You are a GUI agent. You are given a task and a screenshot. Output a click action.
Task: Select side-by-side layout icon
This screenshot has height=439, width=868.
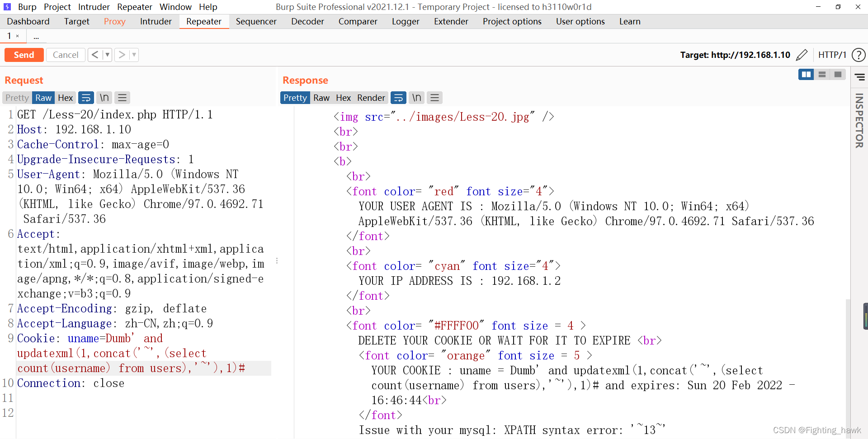click(806, 75)
